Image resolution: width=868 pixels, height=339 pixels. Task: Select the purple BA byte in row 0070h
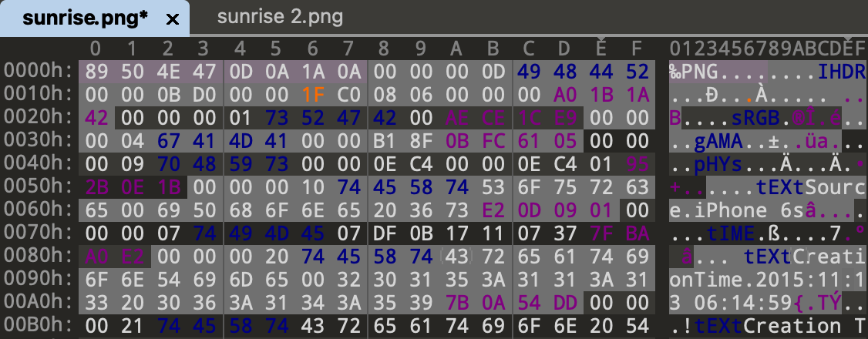pos(636,234)
